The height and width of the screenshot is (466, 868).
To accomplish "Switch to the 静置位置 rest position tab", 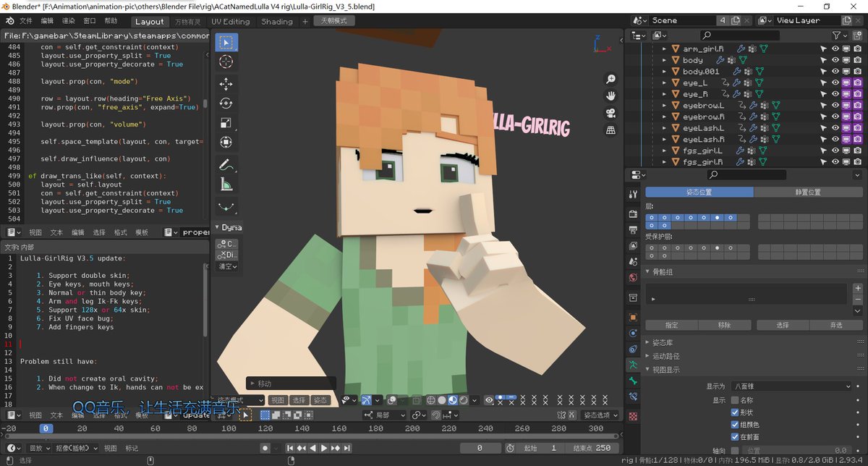I will pos(808,192).
